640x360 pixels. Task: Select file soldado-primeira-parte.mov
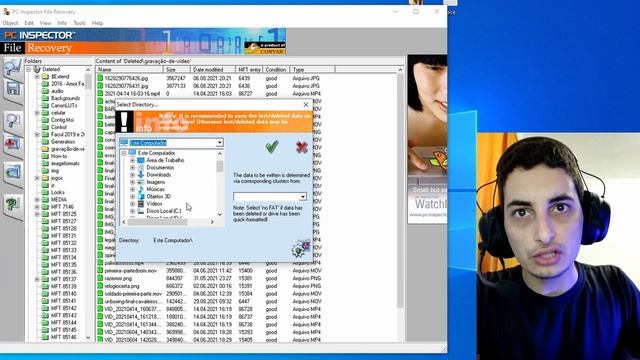(x=133, y=294)
